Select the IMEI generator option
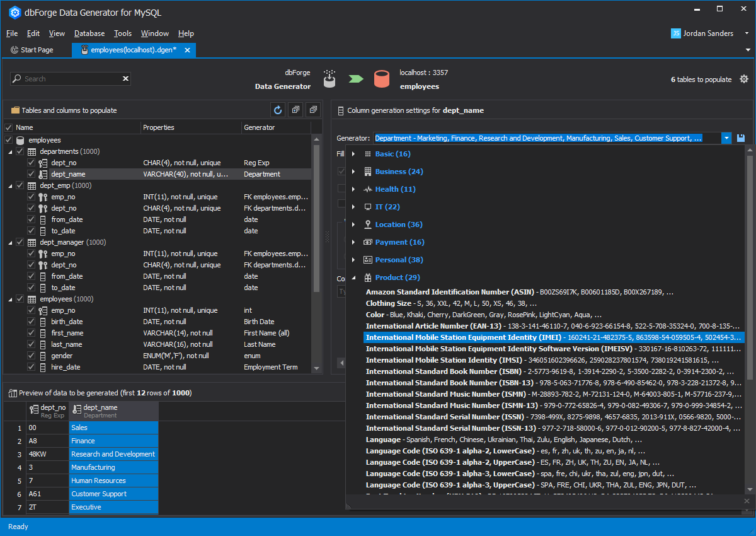This screenshot has width=756, height=536. [554, 337]
